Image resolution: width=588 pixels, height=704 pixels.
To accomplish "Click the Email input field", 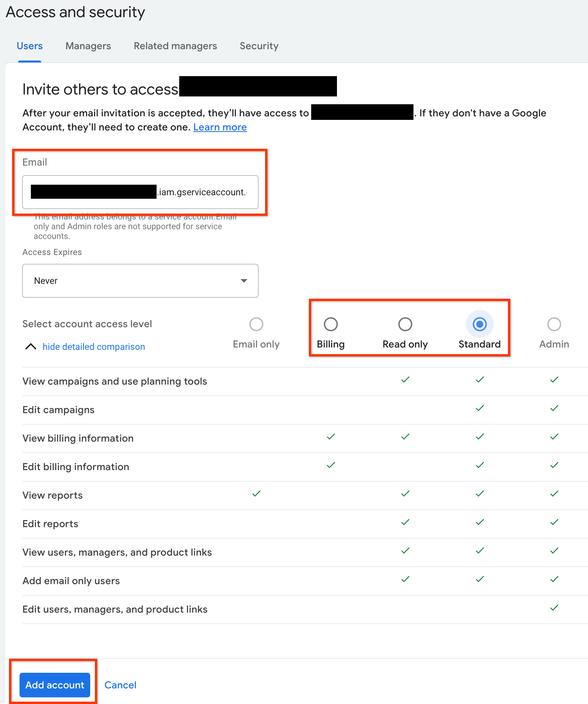I will pyautogui.click(x=140, y=192).
